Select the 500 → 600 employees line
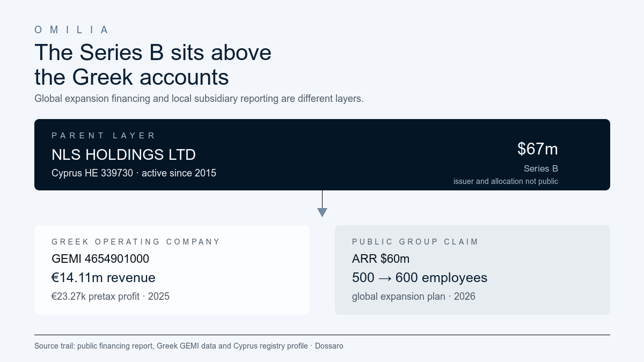This screenshot has height=362, width=644. pos(420,278)
